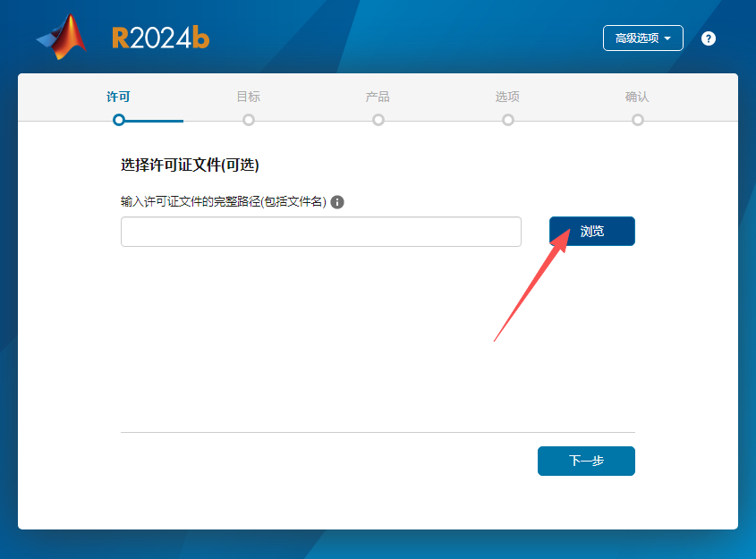Switch to the 选项 tab
This screenshot has height=559, width=756.
pos(507,97)
